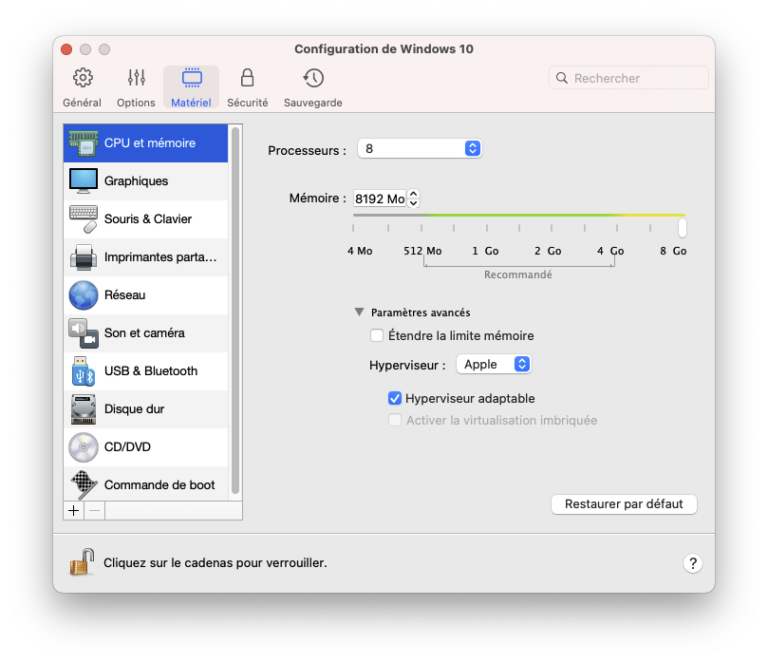Collapse the Paramètres avancés section
The width and height of the screenshot is (768, 663).
[x=359, y=312]
